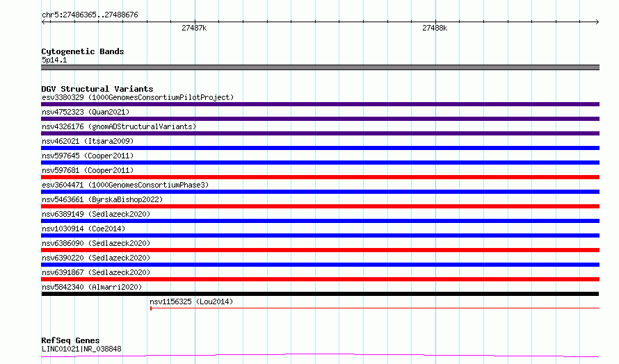Open variant nsv6391867 (Sedlazeck2020) label
Viewport: 619px width, 364px height.
[x=96, y=272]
